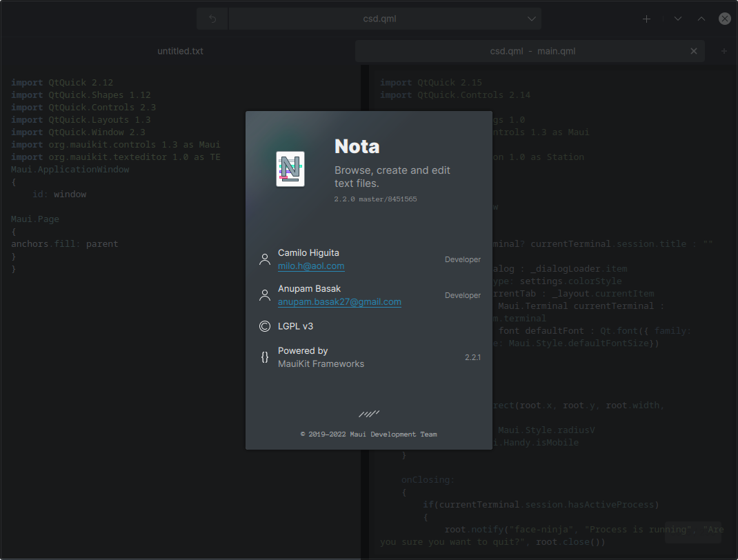Click 'anchors.fill: parent' line in left editor
This screenshot has height=560, width=738.
64,243
